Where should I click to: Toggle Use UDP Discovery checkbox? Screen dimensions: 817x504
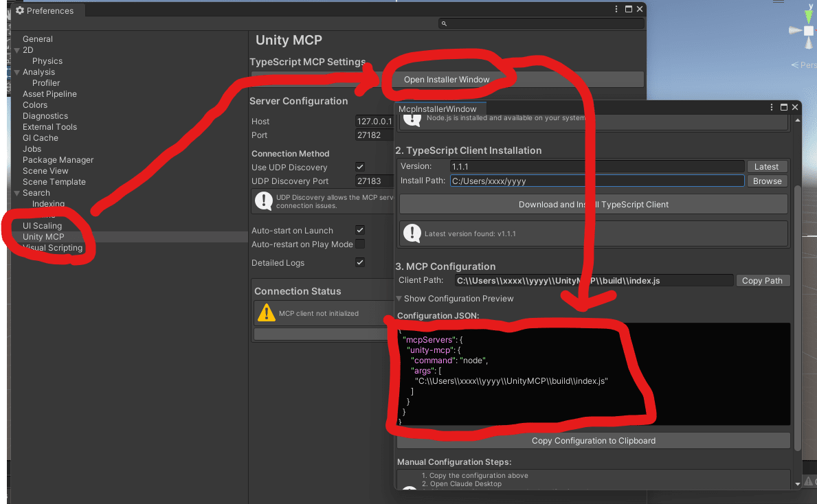[x=360, y=167]
